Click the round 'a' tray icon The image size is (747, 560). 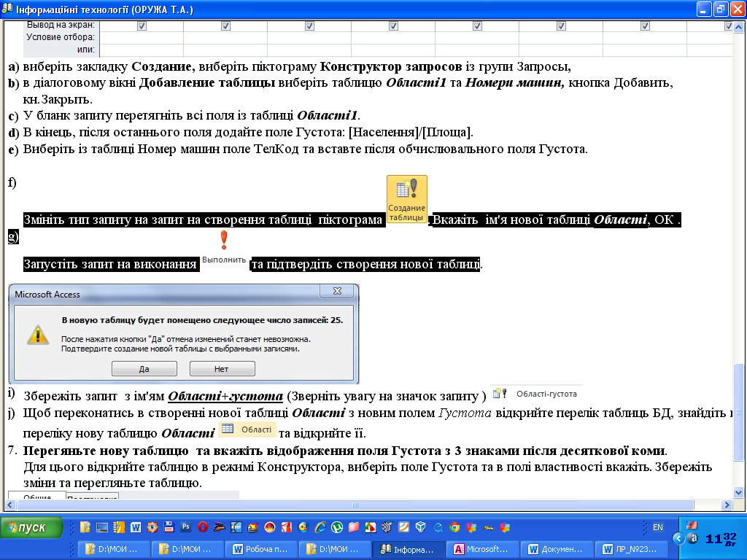(693, 539)
